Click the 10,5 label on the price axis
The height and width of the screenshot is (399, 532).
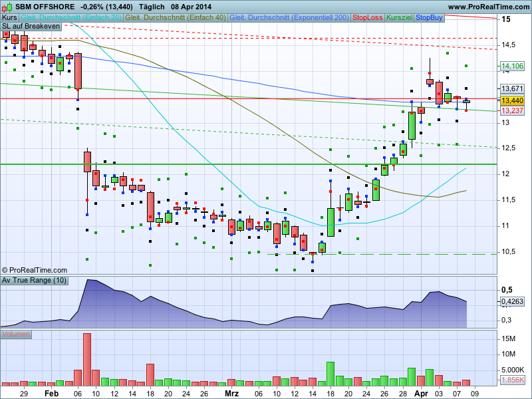508,252
